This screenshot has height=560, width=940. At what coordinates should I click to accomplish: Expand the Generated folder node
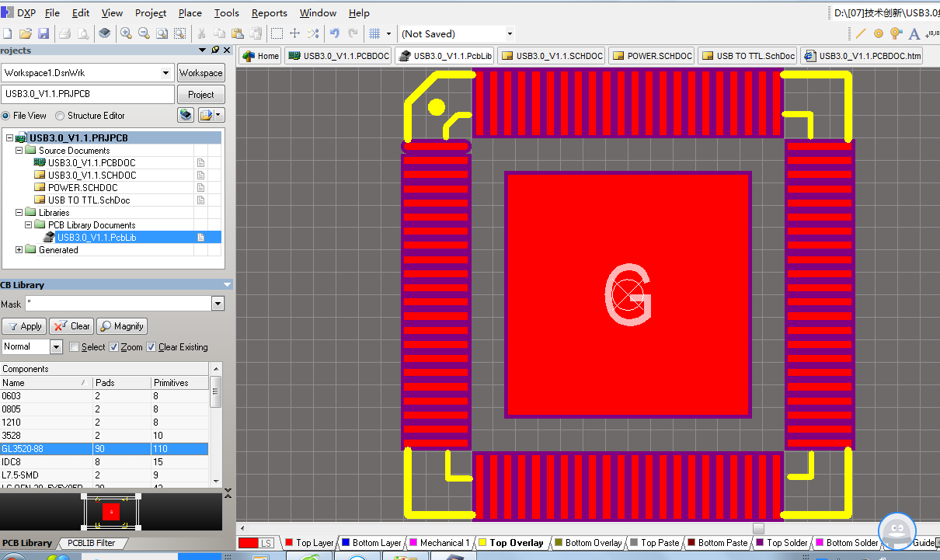19,250
